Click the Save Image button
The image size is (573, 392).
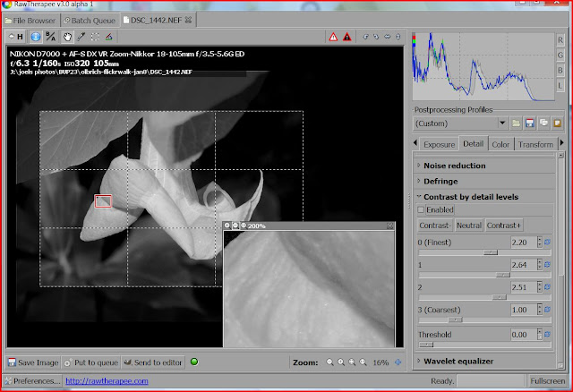(x=33, y=362)
